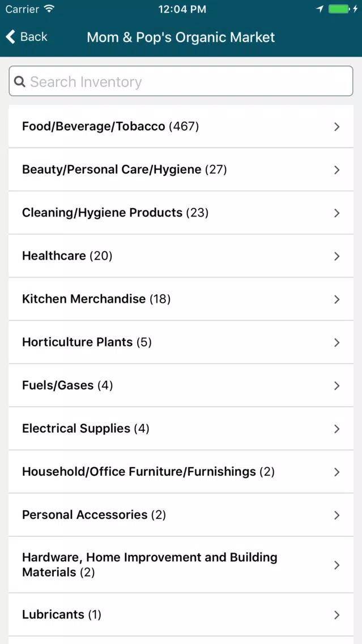Expand the Cleaning/Hygiene Products chevron

point(337,213)
